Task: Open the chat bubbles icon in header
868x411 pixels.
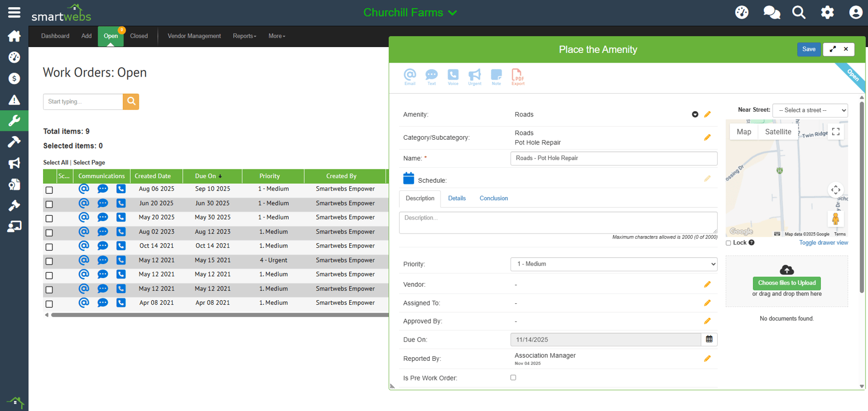Action: point(772,12)
